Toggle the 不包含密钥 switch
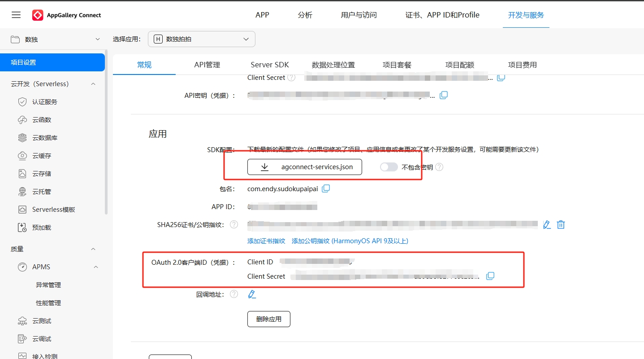Screen dimensions: 644x359 tap(389, 167)
